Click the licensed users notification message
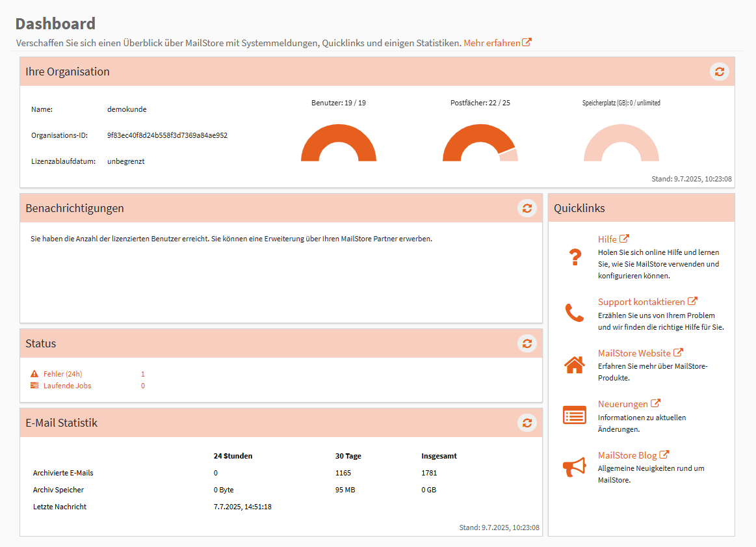756x547 pixels. click(231, 239)
